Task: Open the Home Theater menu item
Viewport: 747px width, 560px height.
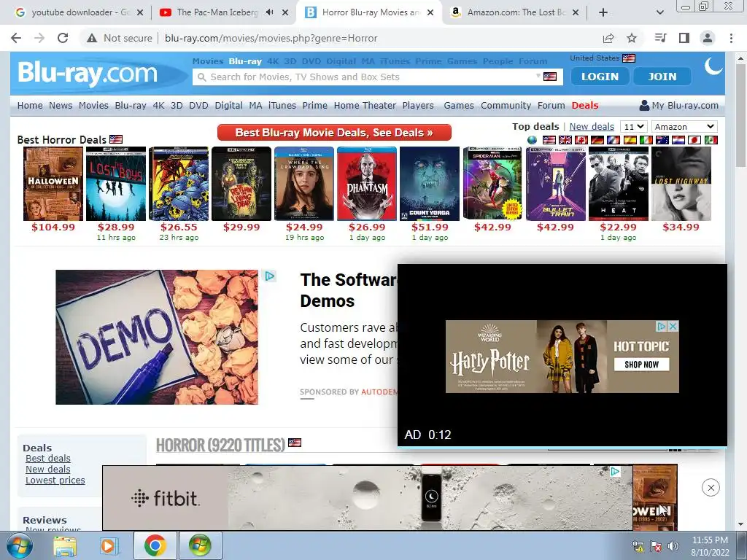Action: (x=365, y=105)
